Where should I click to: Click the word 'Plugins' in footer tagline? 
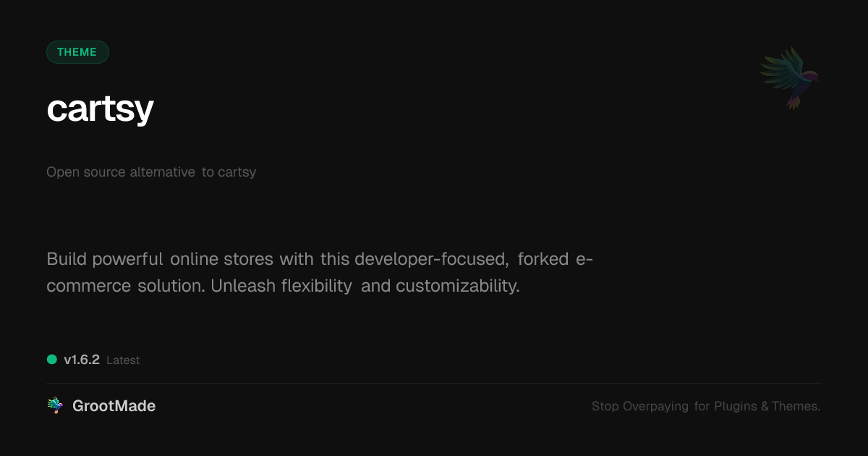click(736, 406)
